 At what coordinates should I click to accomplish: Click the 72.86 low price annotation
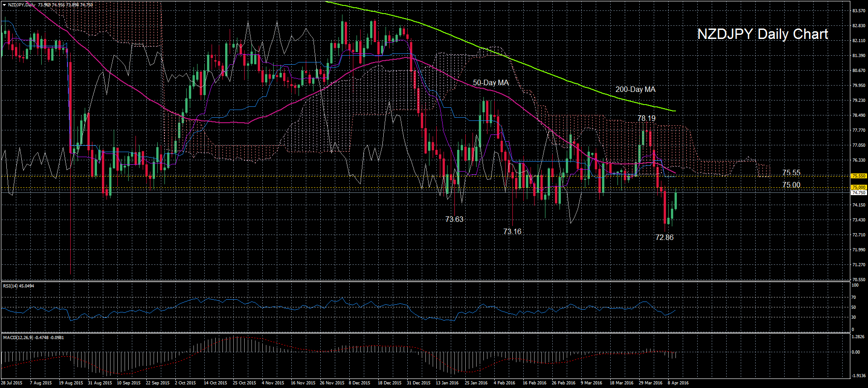664,237
